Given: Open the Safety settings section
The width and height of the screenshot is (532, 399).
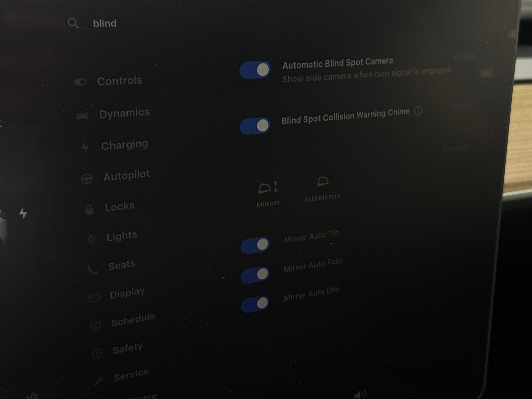Looking at the screenshot, I should (x=128, y=348).
